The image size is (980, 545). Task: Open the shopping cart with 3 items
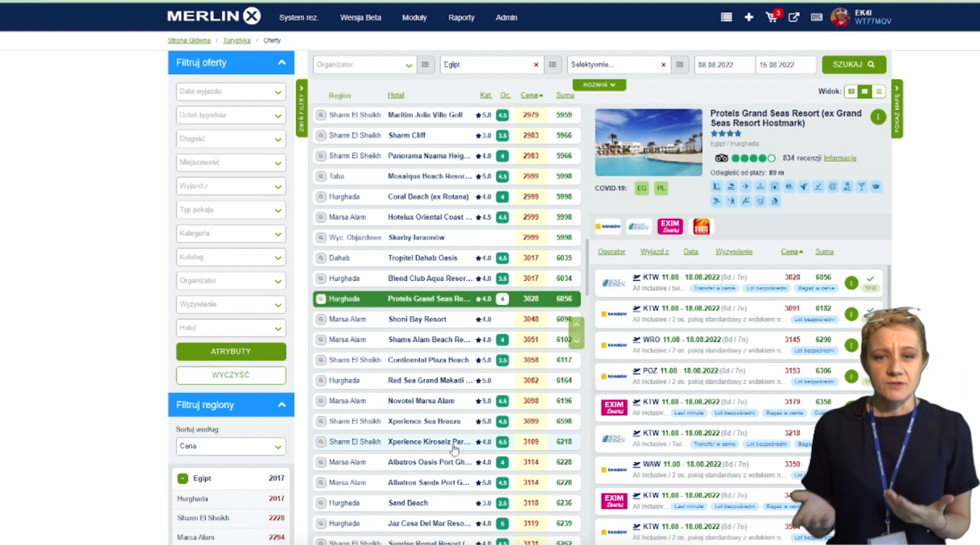point(772,17)
